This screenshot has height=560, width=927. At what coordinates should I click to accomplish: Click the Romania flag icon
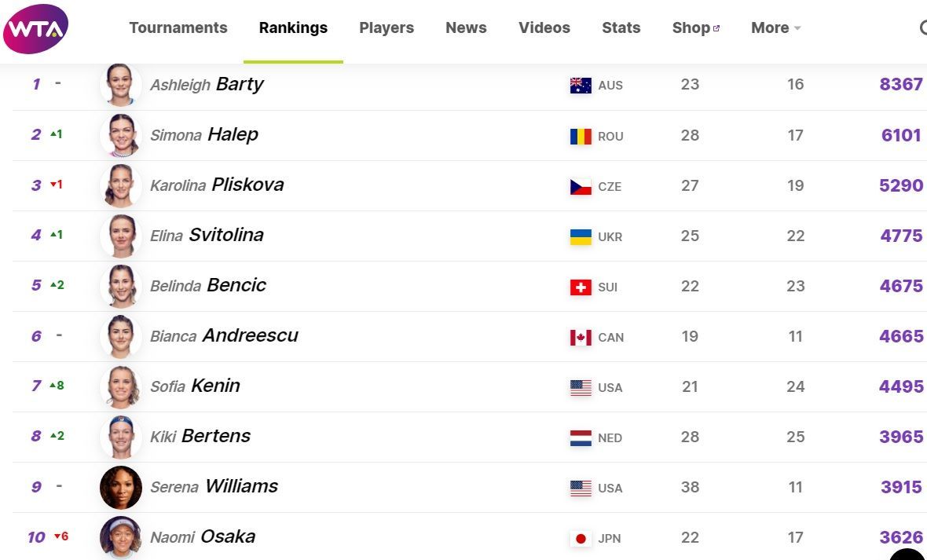point(581,136)
